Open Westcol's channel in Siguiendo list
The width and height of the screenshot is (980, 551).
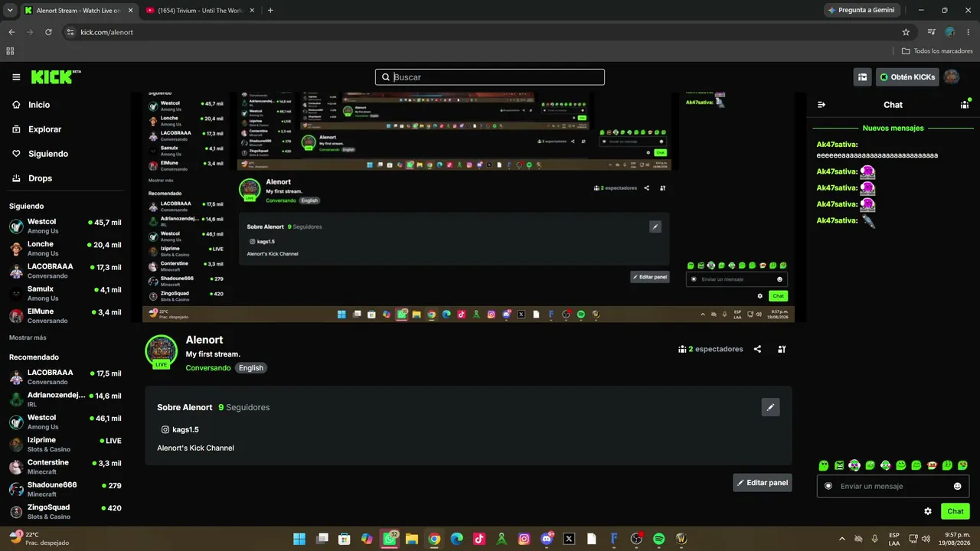click(65, 226)
